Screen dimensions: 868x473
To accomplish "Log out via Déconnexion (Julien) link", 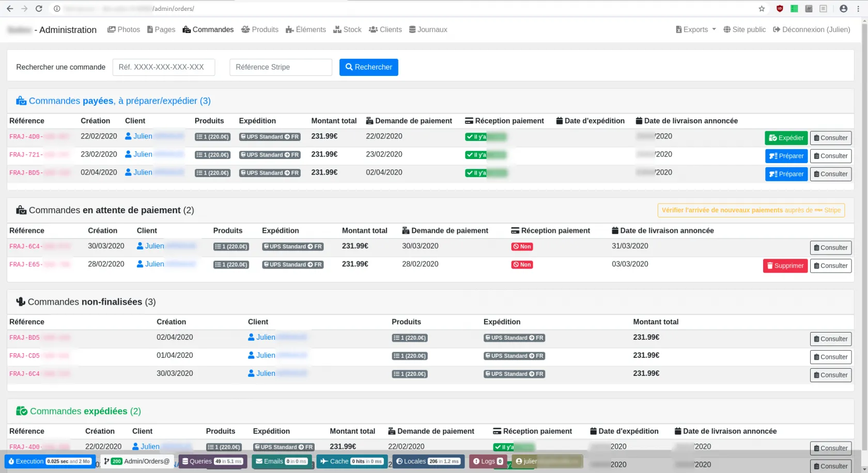I will pos(811,30).
